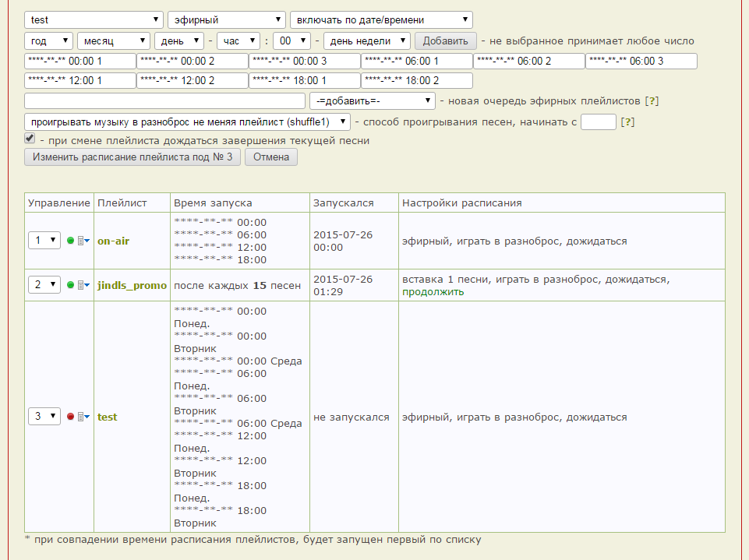Open the playlist dropdown showing test
Viewport: 749px width, 560px height.
(94, 20)
